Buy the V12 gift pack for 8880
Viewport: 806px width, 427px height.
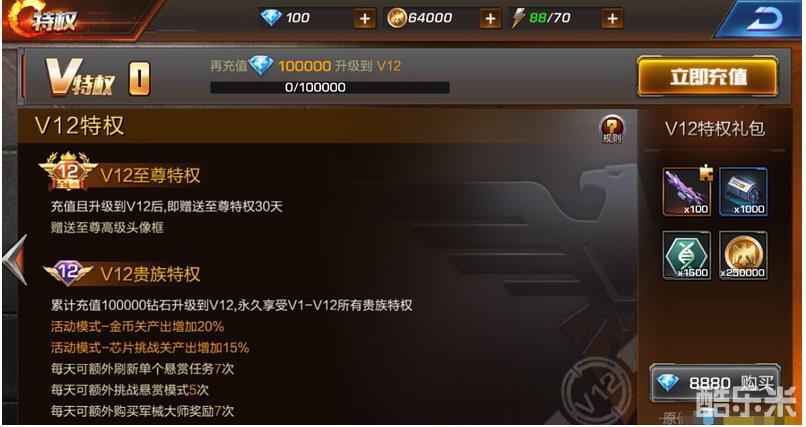715,382
